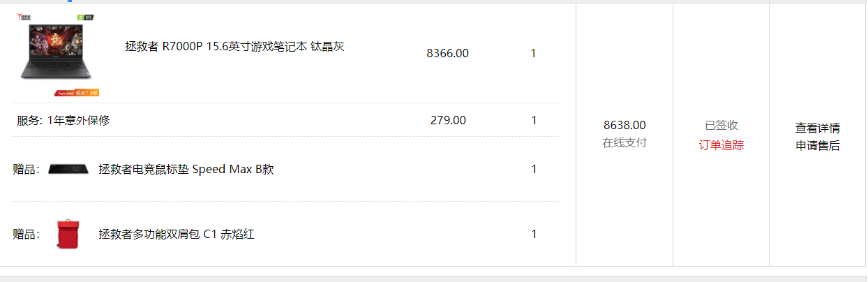Click the 赠品 label beside mouse pad
This screenshot has width=868, height=282.
(27, 169)
